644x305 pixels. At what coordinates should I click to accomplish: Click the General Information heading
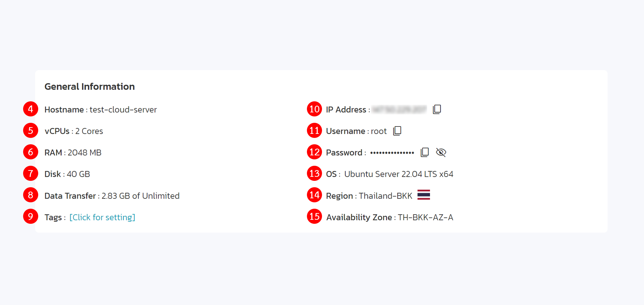89,87
